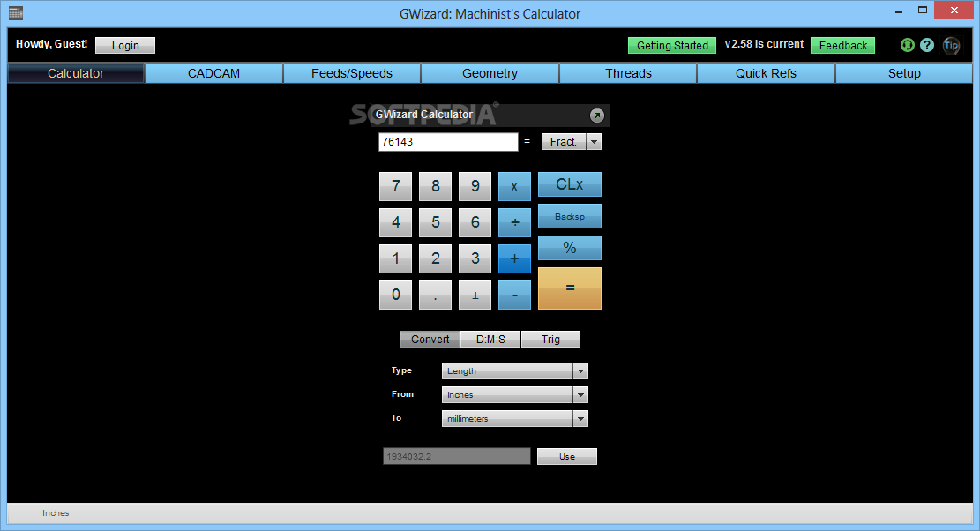Screen dimensions: 980x531
Task: Click the Login button
Action: 125,46
